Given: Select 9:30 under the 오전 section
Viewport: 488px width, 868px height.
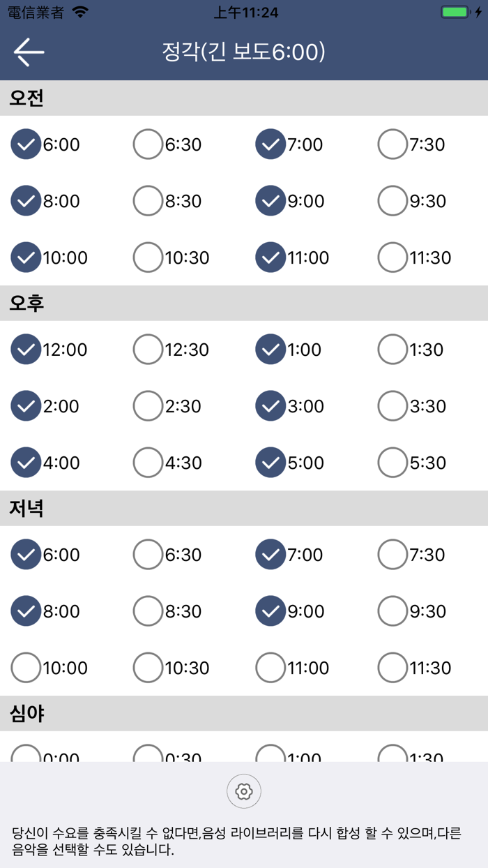Looking at the screenshot, I should coord(392,201).
